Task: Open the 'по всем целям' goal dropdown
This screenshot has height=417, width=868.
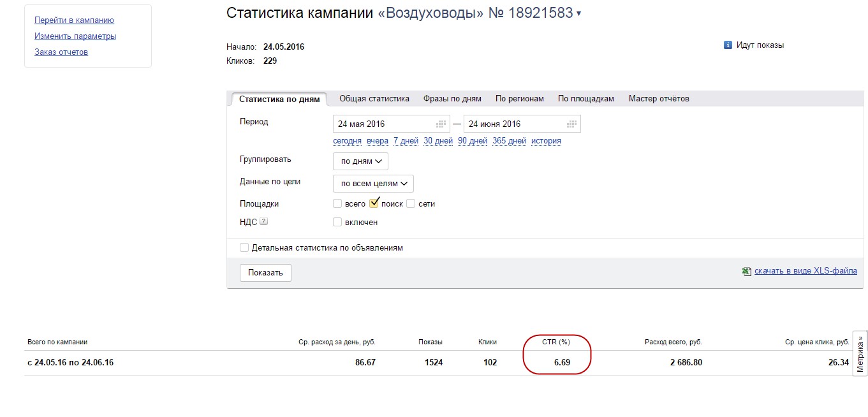Action: click(x=373, y=184)
